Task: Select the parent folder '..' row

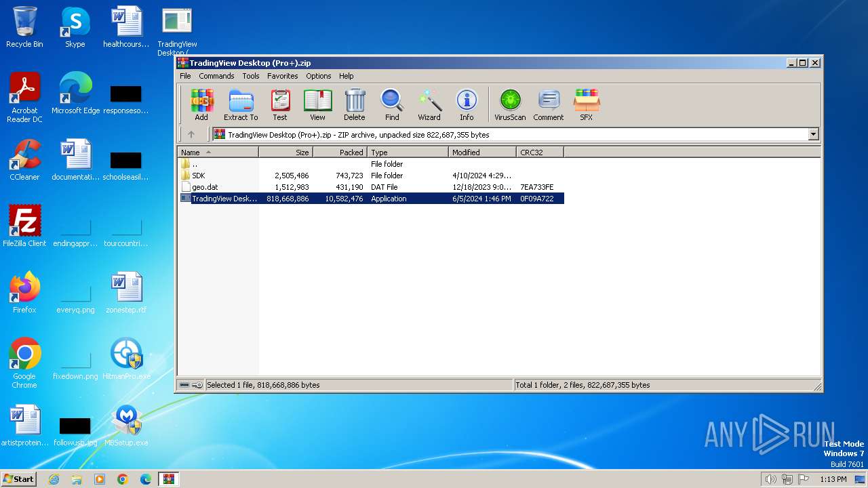Action: (371, 164)
